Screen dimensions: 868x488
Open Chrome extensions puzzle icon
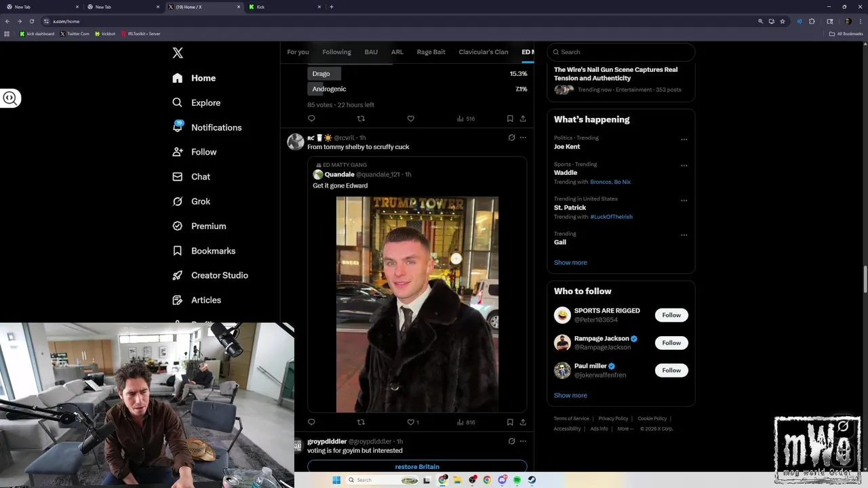click(x=812, y=21)
